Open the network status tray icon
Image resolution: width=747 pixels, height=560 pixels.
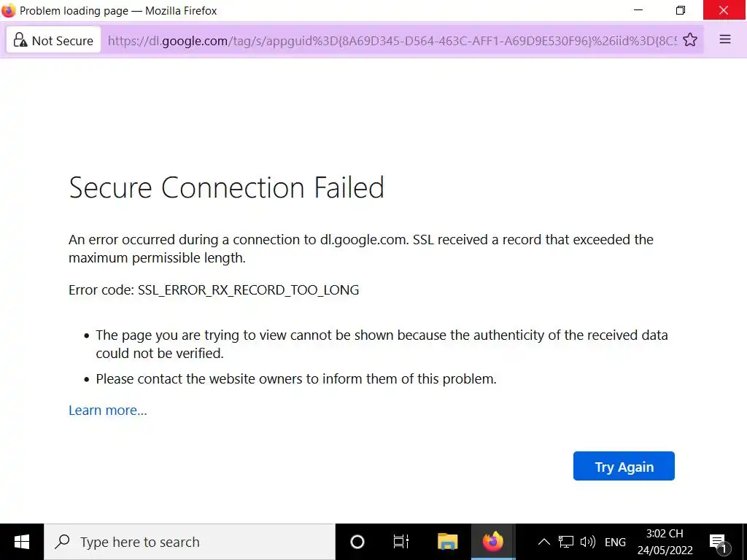tap(566, 542)
